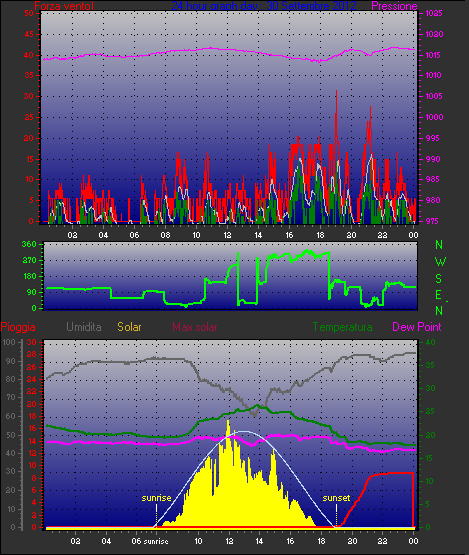Click the 1025 pressure scale value
The height and width of the screenshot is (555, 469).
click(434, 13)
